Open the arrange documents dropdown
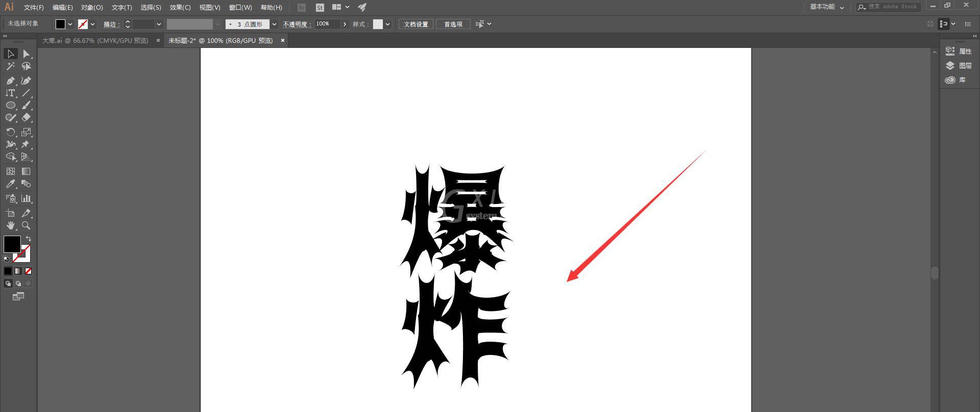Viewport: 980px width, 412px height. [340, 7]
